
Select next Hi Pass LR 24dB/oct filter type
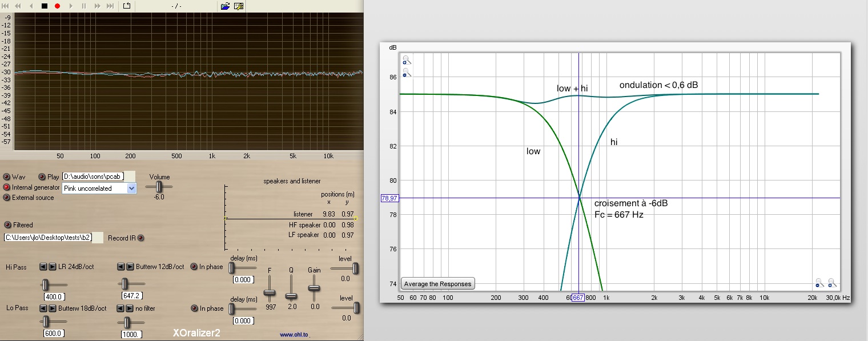coord(53,267)
